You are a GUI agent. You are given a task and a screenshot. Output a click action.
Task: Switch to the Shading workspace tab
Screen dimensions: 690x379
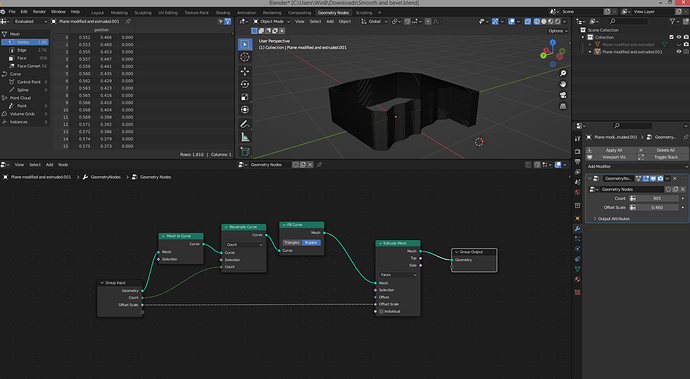point(223,12)
